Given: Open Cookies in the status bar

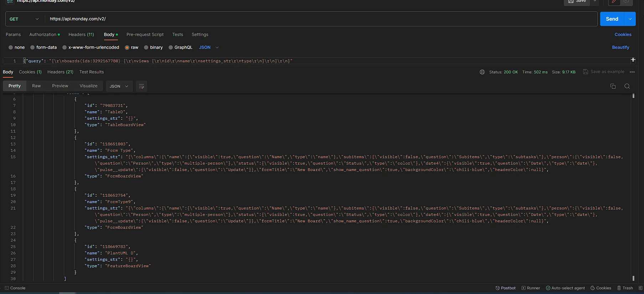Looking at the screenshot, I should coord(601,288).
